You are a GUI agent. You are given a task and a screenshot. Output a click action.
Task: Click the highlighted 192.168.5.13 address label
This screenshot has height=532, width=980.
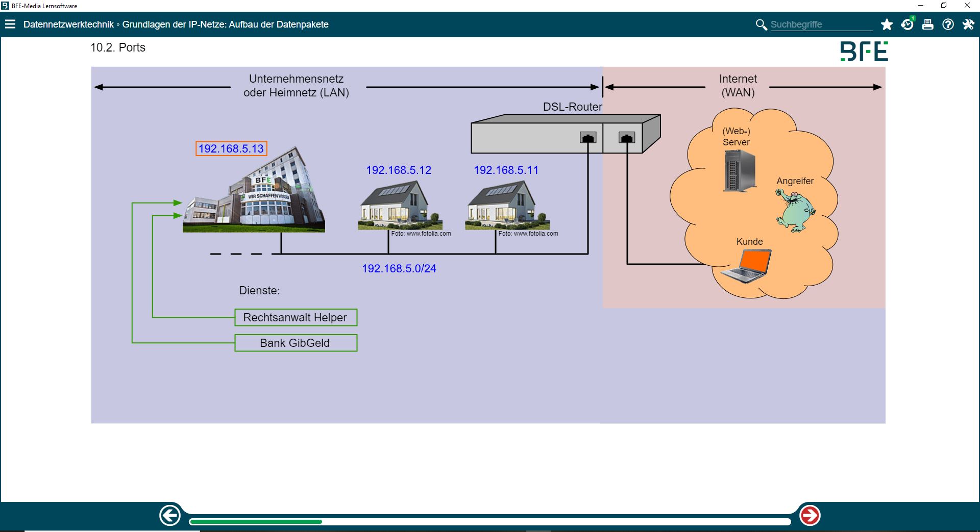click(231, 148)
